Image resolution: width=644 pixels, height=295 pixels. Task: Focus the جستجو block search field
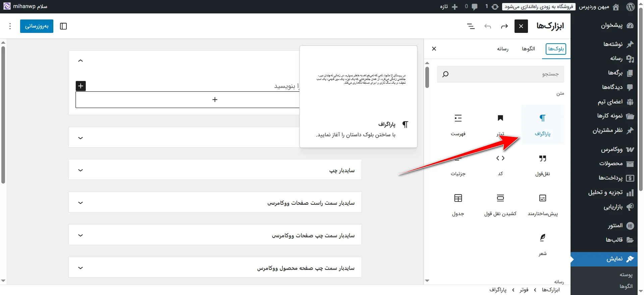coord(500,74)
